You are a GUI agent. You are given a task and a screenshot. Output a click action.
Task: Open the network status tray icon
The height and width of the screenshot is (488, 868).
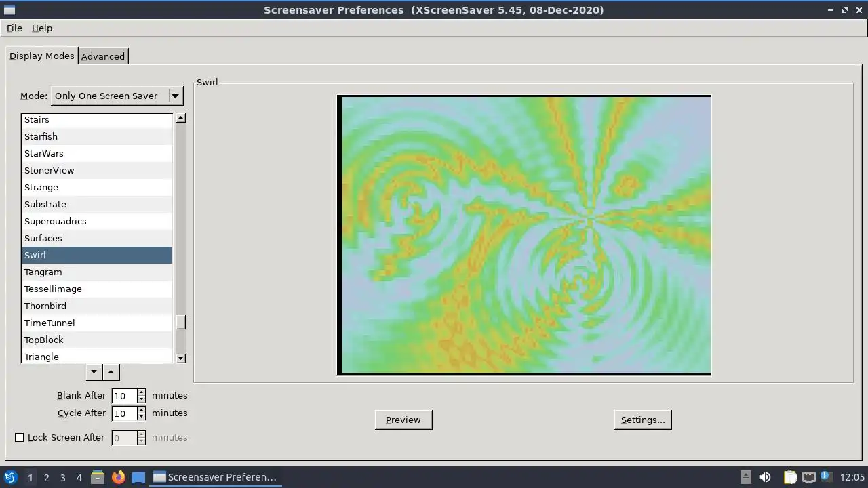point(808,477)
